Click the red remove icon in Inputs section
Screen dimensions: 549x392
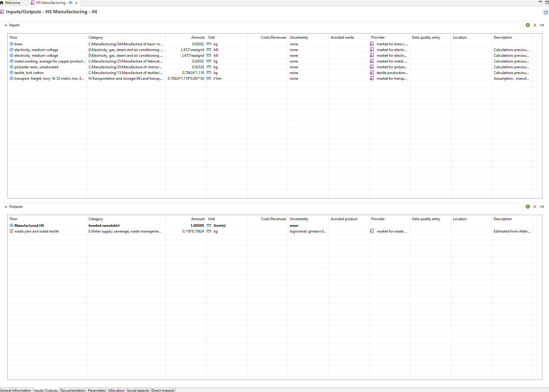tap(535, 25)
